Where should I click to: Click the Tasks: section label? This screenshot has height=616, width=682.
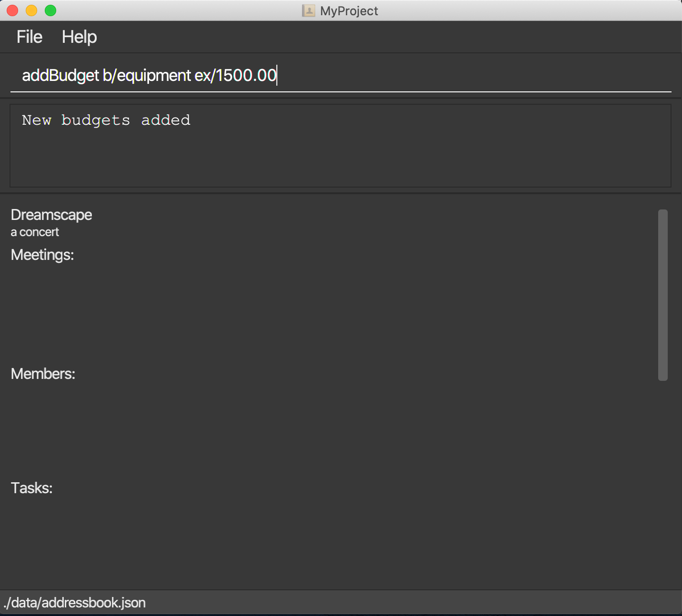[x=31, y=488]
